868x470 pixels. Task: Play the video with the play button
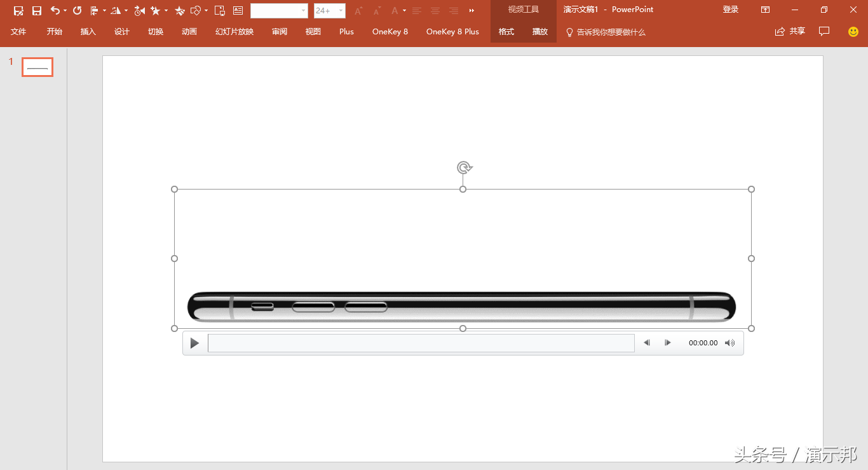tap(194, 343)
